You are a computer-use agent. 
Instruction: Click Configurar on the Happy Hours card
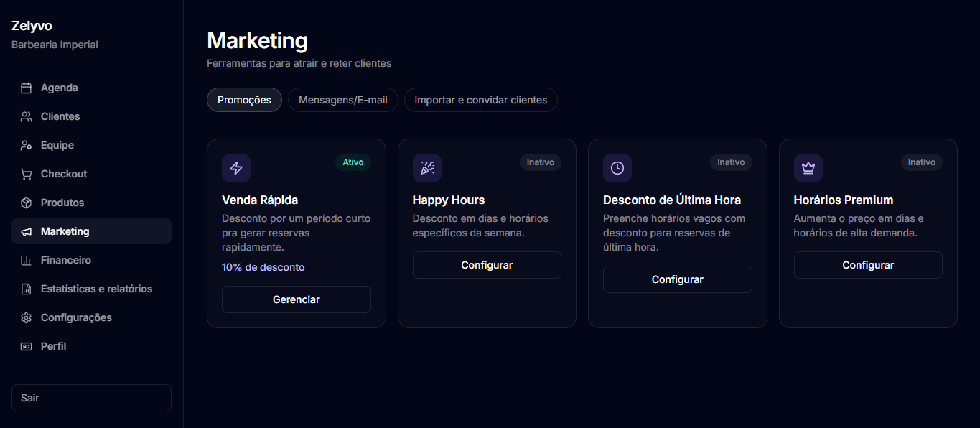pyautogui.click(x=487, y=265)
